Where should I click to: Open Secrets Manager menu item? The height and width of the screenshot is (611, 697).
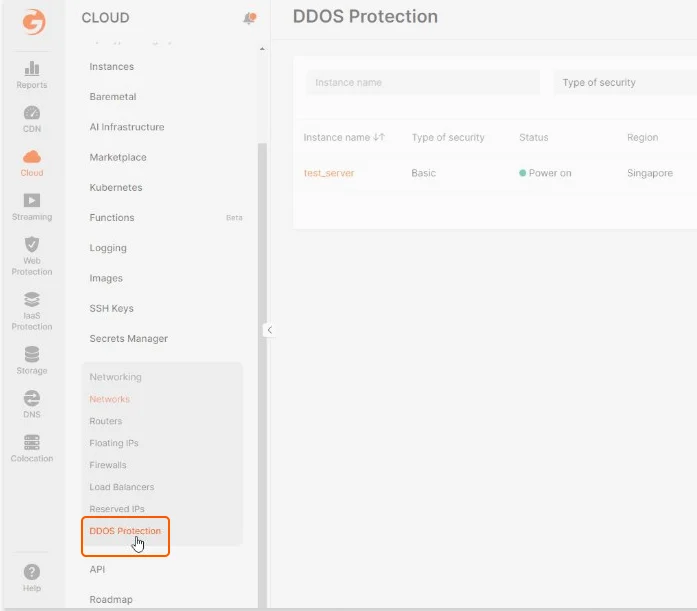[x=128, y=339]
